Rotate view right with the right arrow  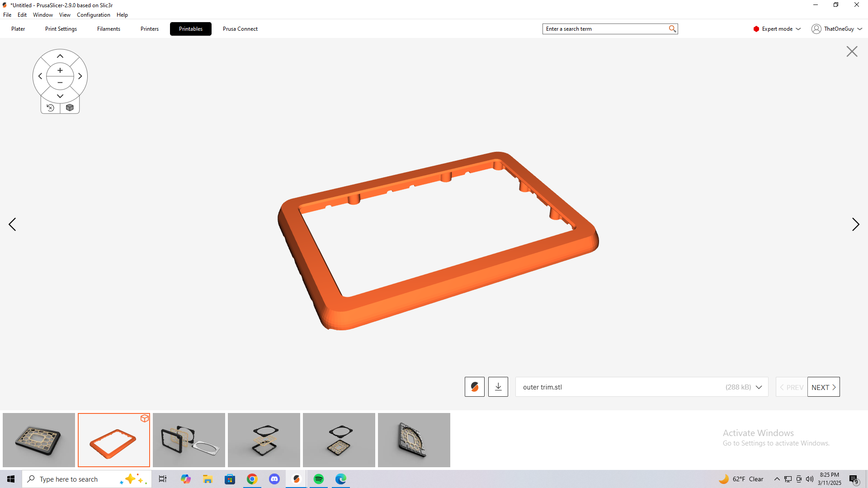80,76
